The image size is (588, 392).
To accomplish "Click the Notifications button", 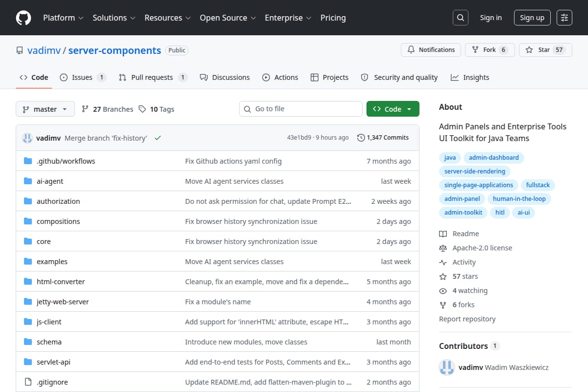I will (x=431, y=50).
